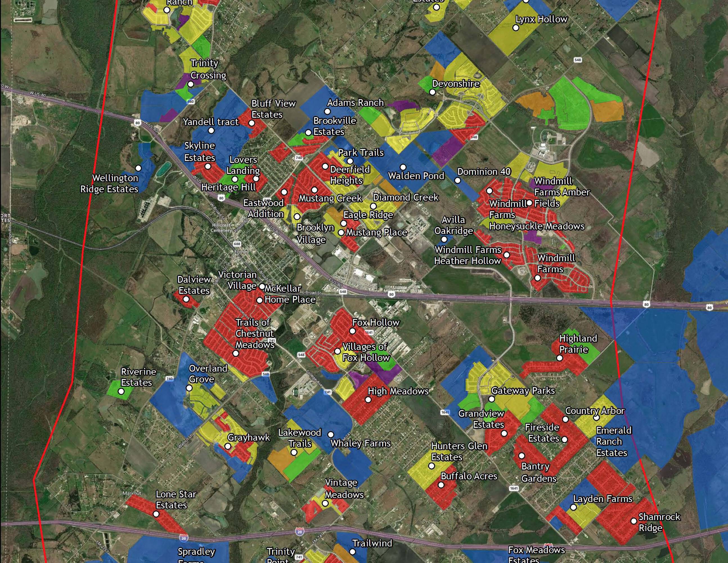Select the Wellington Ridge Estates marker
This screenshot has height=563, width=728.
pyautogui.click(x=138, y=168)
